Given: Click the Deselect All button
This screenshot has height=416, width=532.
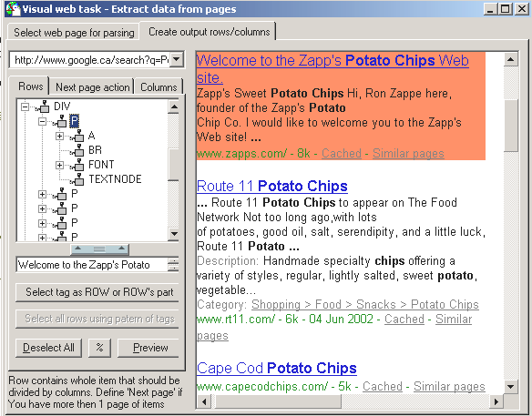Looking at the screenshot, I should (48, 348).
